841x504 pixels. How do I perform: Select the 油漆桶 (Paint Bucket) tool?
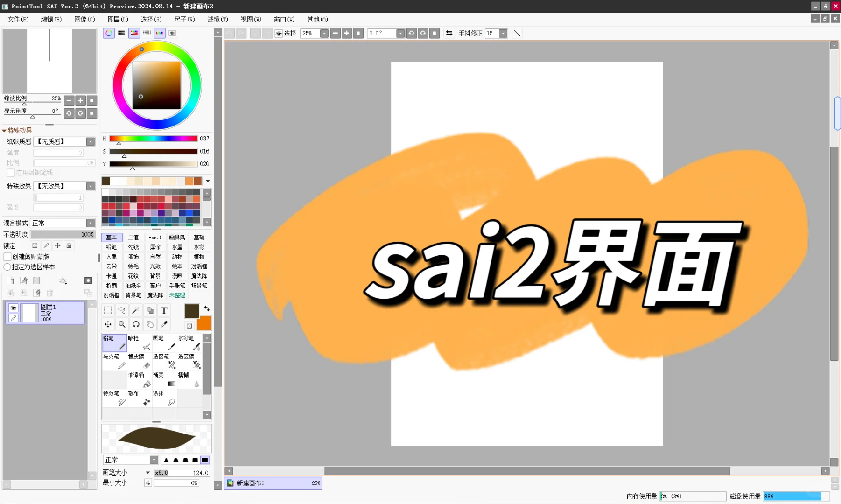pyautogui.click(x=139, y=380)
